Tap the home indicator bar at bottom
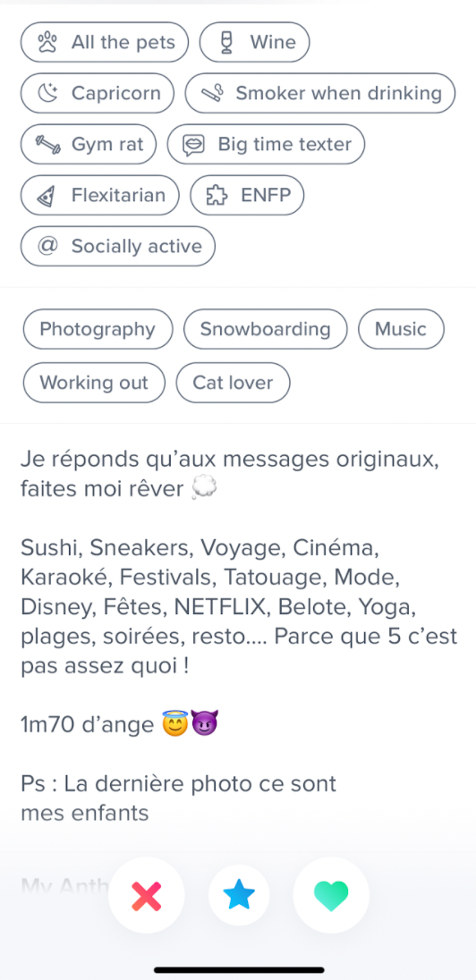The width and height of the screenshot is (476, 980). 239,969
